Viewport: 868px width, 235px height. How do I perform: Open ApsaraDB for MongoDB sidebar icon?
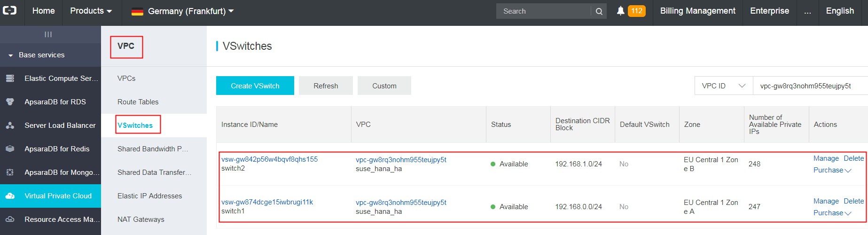(x=10, y=172)
